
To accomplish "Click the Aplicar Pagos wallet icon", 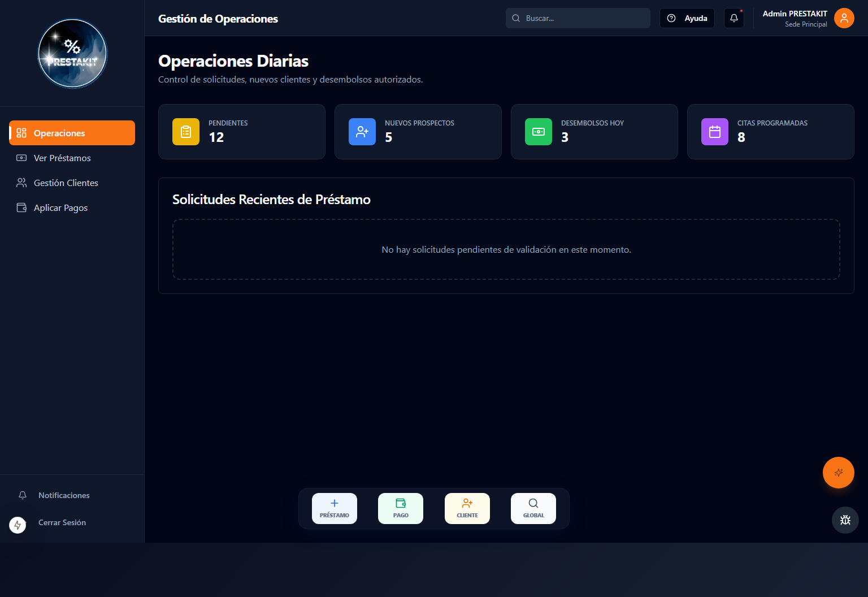I will click(21, 207).
